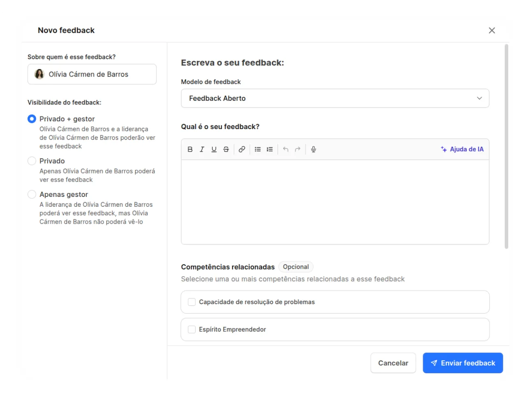Close the Novo feedback dialog
532x395 pixels.
pyautogui.click(x=492, y=30)
